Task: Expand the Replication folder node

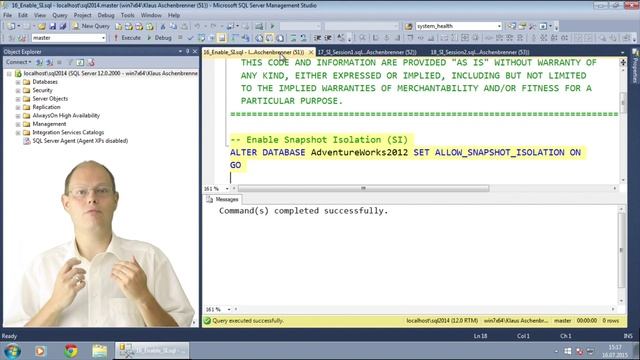Action: [x=18, y=107]
